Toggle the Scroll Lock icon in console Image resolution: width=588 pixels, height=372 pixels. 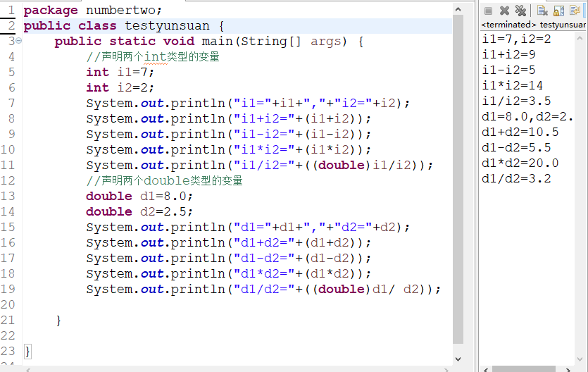(558, 11)
